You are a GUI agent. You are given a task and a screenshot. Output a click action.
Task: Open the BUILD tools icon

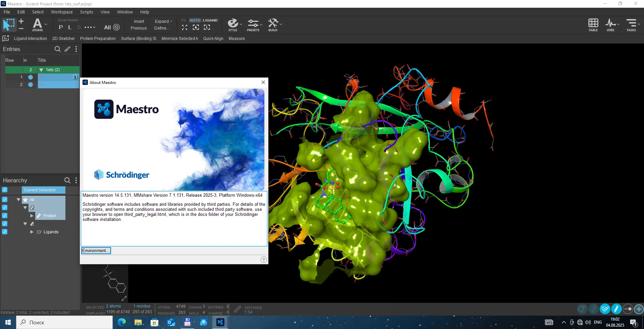click(x=273, y=25)
